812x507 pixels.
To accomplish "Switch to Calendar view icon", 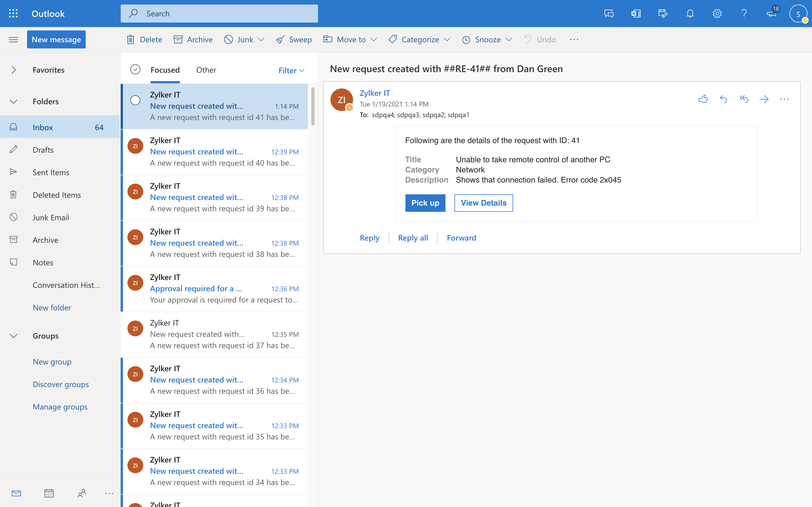I will [49, 493].
